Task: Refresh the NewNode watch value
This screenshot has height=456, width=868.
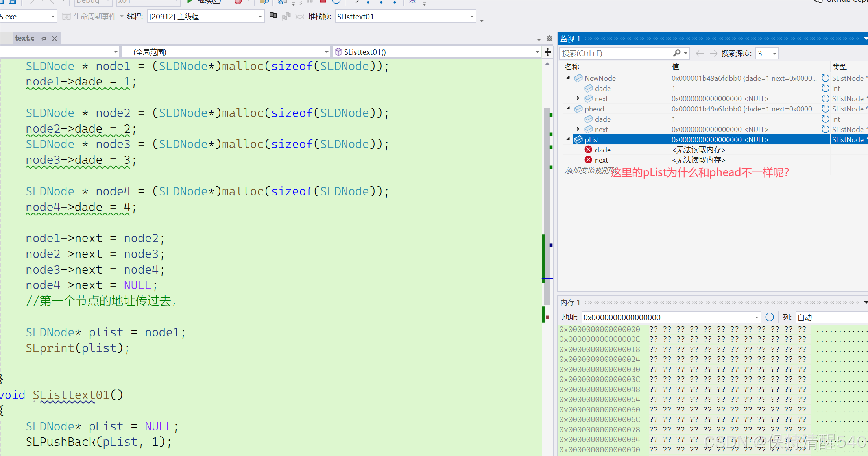Action: pyautogui.click(x=825, y=78)
